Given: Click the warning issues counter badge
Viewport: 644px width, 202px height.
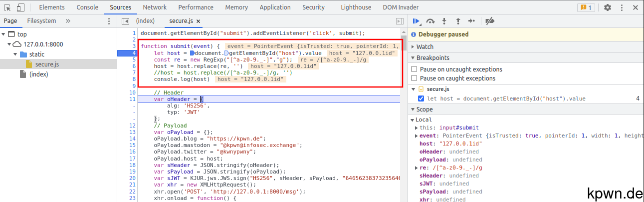Looking at the screenshot, I should (586, 7).
